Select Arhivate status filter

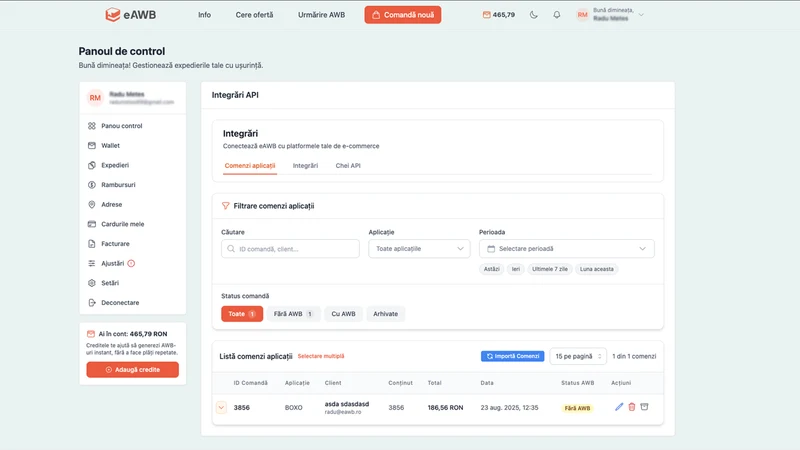(x=385, y=314)
